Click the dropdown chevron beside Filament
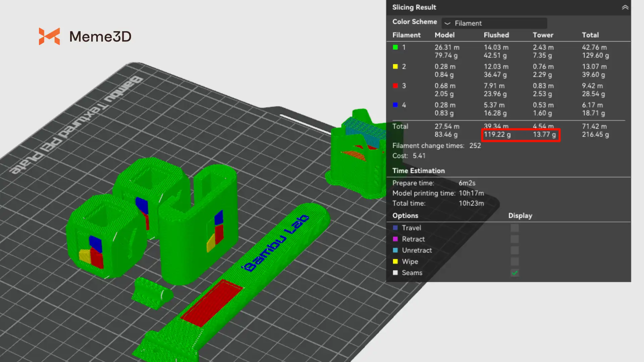The width and height of the screenshot is (644, 362). 447,23
